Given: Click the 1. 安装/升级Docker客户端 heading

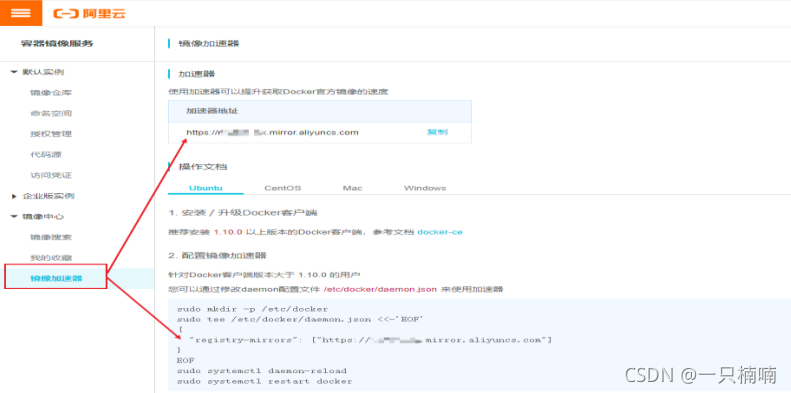Looking at the screenshot, I should tap(243, 212).
